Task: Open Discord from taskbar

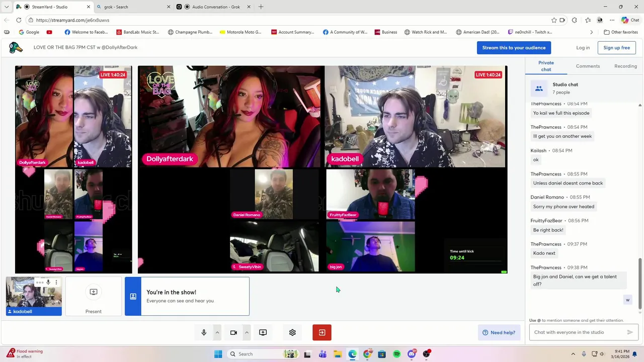Action: click(x=412, y=354)
